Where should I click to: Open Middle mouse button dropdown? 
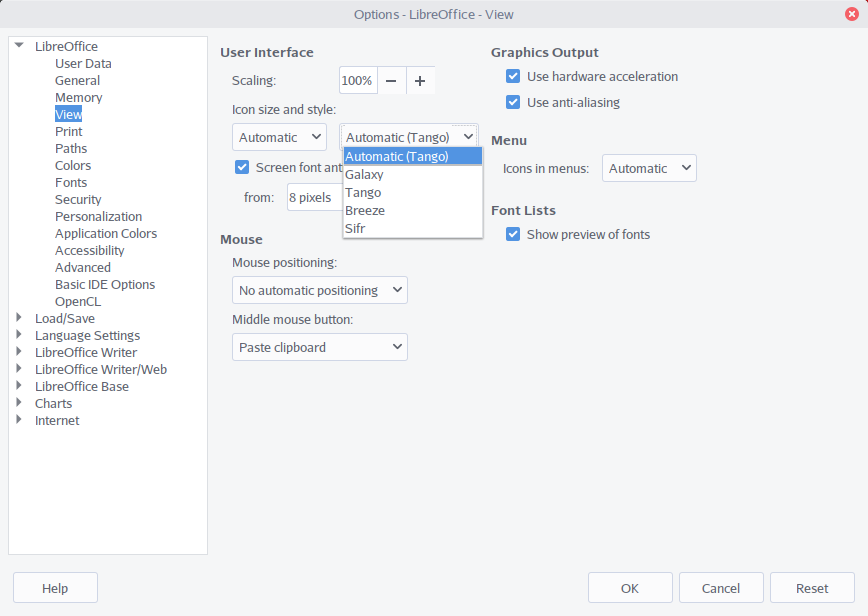320,348
